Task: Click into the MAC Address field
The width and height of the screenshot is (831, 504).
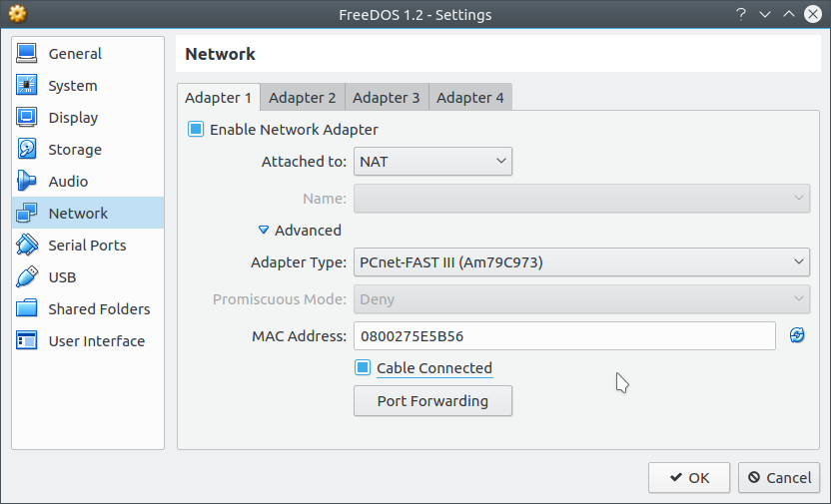Action: pos(564,336)
